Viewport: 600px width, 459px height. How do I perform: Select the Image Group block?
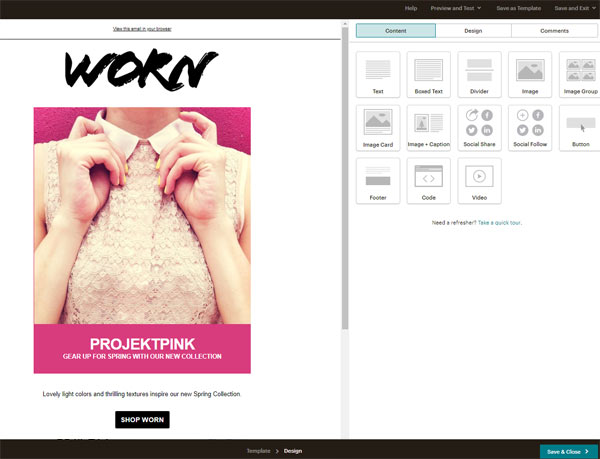[x=580, y=74]
